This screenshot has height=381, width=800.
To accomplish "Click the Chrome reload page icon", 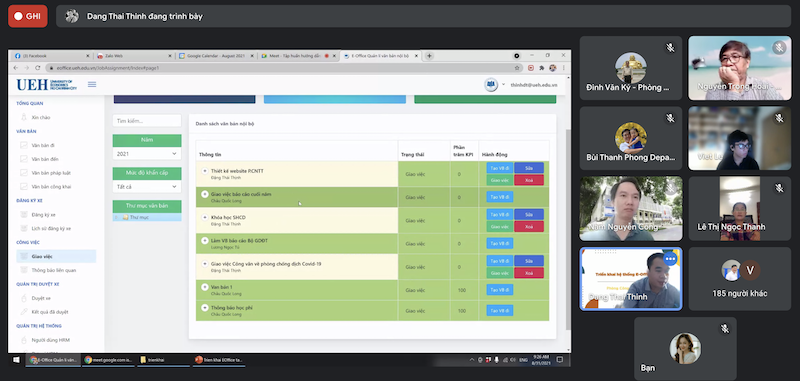I will [38, 67].
